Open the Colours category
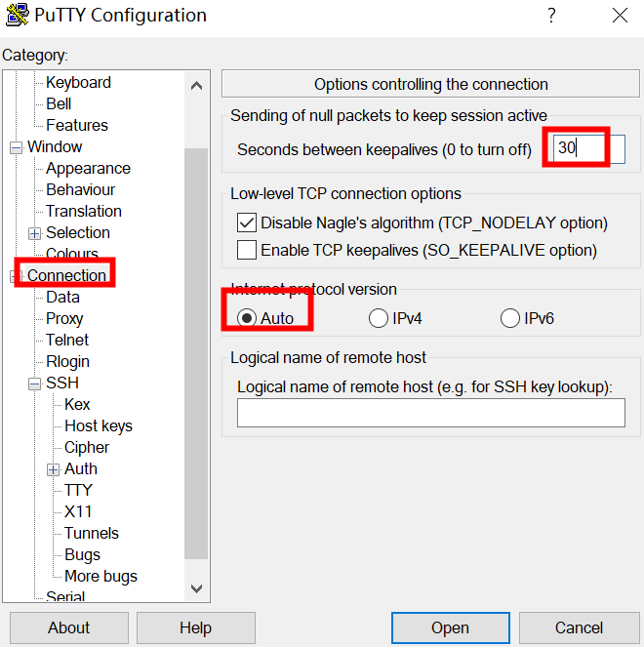This screenshot has width=644, height=647. [72, 253]
